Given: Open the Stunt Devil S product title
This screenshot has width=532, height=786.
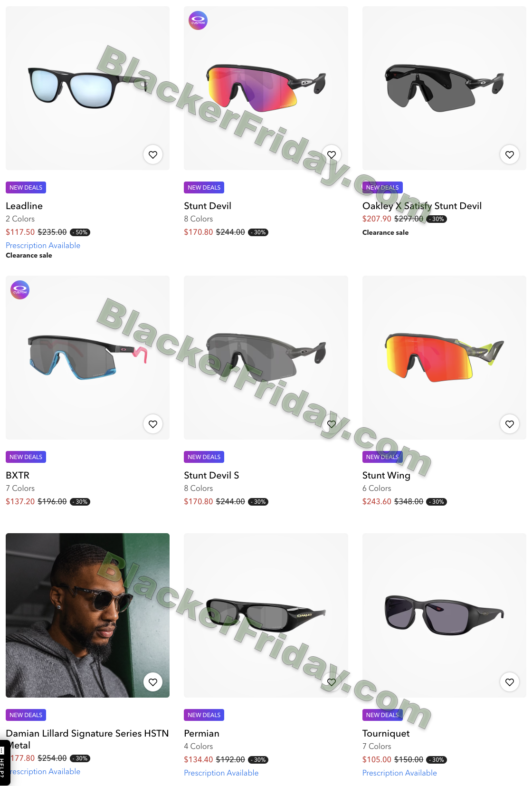Looking at the screenshot, I should (x=211, y=475).
